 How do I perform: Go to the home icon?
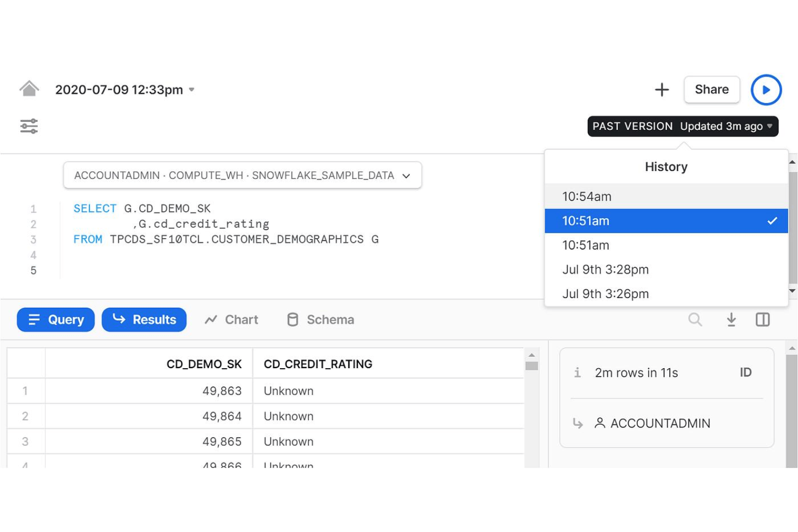pos(29,88)
